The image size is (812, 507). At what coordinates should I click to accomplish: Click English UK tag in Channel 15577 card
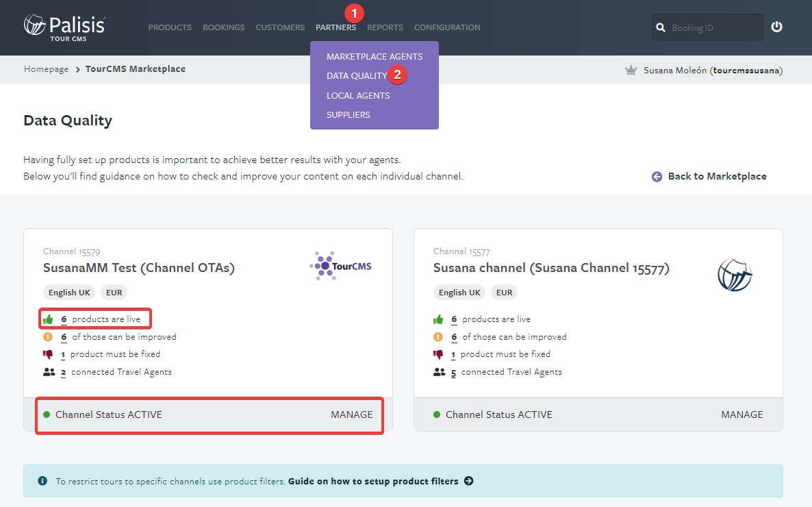(x=459, y=293)
